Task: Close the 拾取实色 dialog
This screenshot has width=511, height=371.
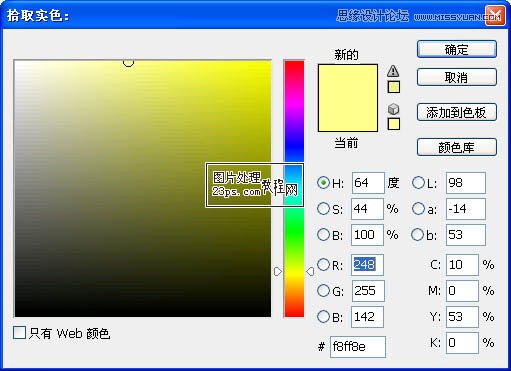Action: pyautogui.click(x=495, y=15)
